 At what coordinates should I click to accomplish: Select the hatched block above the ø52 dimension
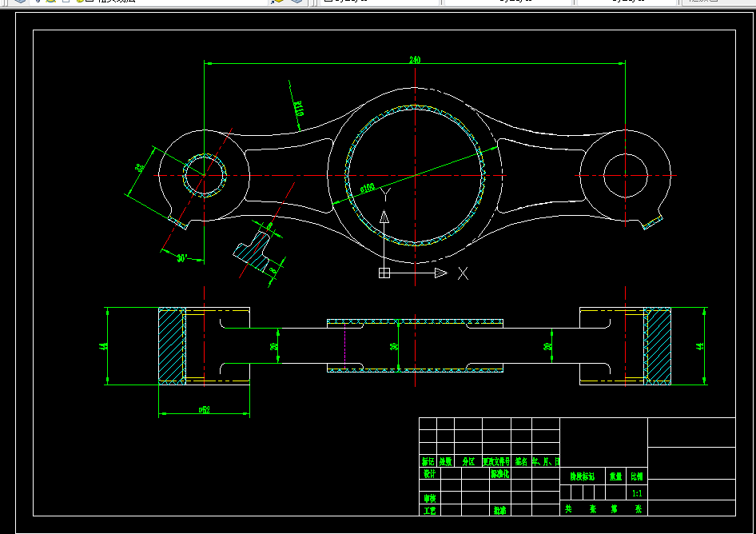172,346
